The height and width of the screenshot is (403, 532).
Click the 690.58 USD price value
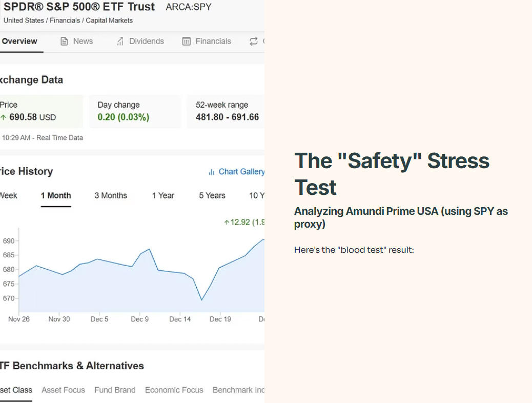click(x=33, y=117)
